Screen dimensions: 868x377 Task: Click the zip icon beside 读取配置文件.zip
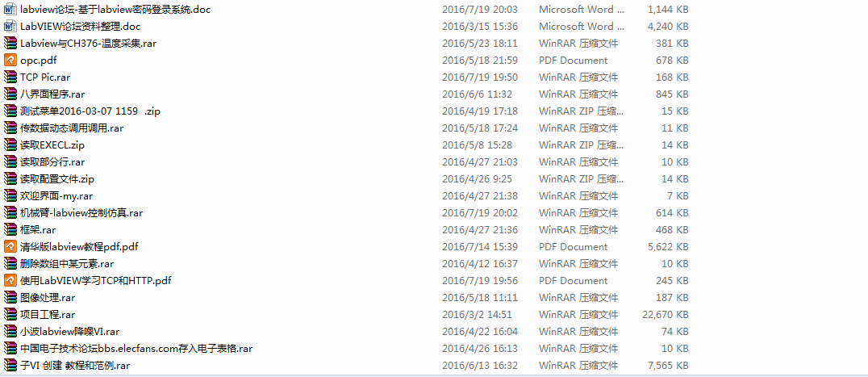[10, 178]
